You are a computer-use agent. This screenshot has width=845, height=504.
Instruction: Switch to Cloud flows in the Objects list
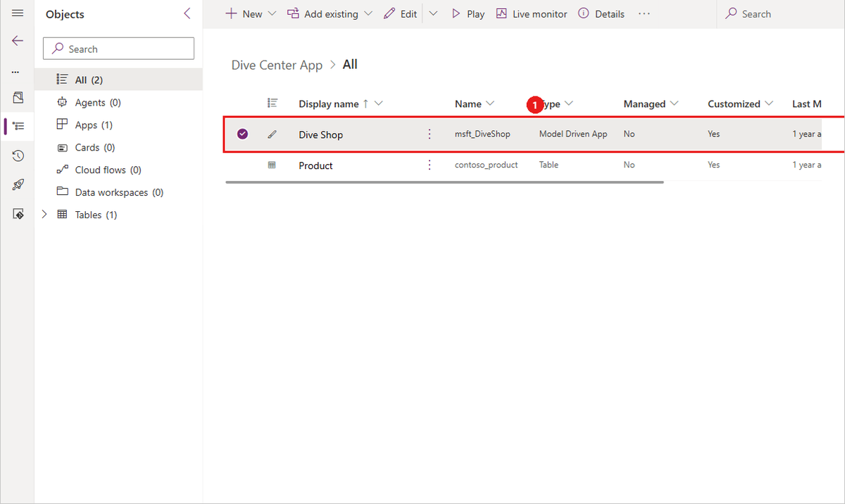pos(106,170)
